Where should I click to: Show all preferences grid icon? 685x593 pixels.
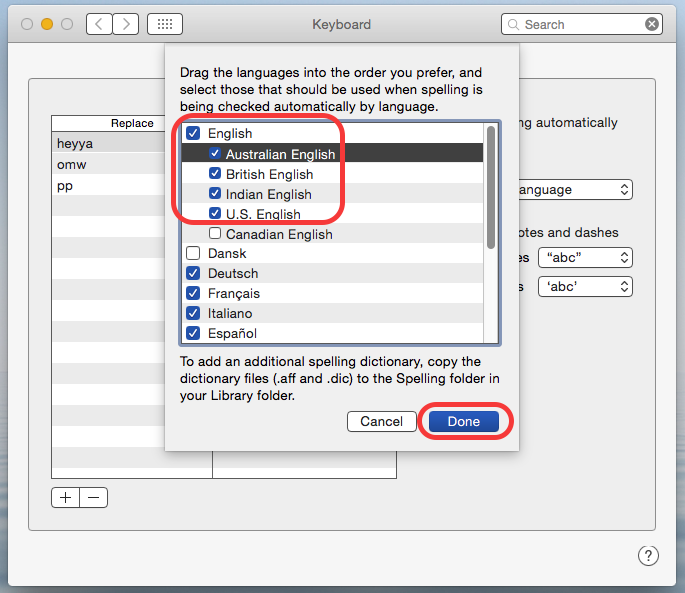pos(164,24)
